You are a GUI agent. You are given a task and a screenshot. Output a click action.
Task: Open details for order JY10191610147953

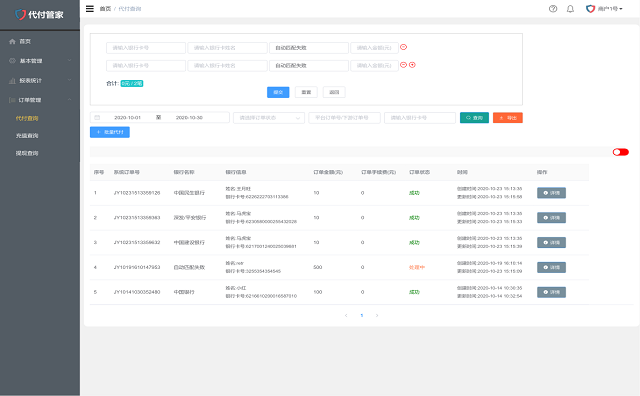(551, 267)
